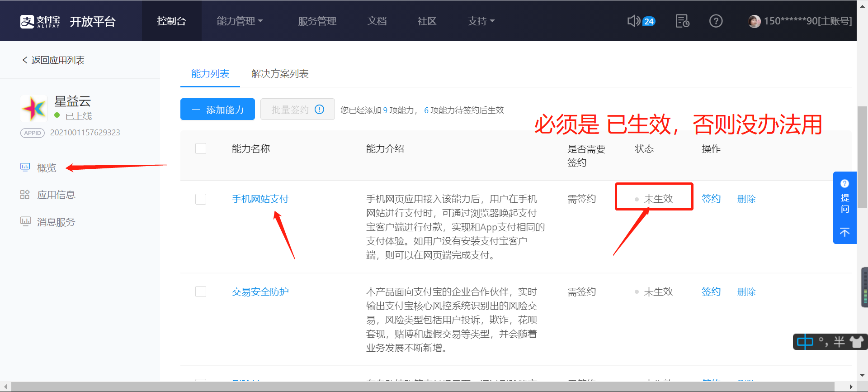Click 返回应用列表 link

[x=58, y=60]
